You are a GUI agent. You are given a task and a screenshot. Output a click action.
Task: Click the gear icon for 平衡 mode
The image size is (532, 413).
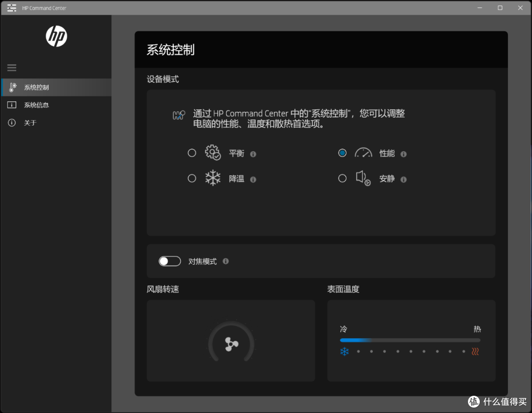[x=213, y=153]
